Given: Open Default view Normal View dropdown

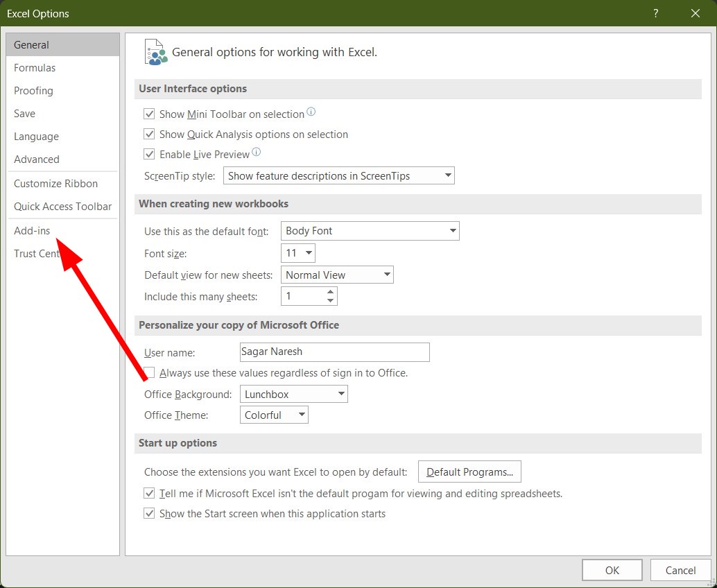Looking at the screenshot, I should click(x=337, y=275).
